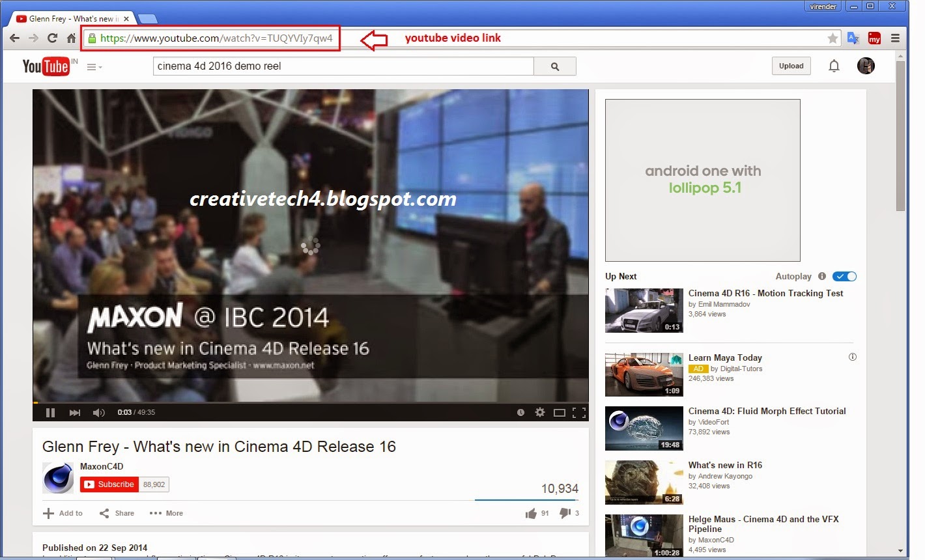Reload the page with the refresh icon

tap(52, 38)
